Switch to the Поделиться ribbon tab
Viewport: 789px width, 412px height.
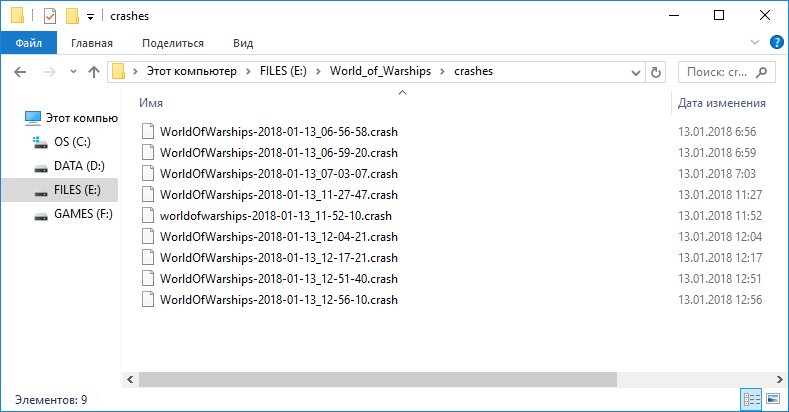click(x=173, y=43)
